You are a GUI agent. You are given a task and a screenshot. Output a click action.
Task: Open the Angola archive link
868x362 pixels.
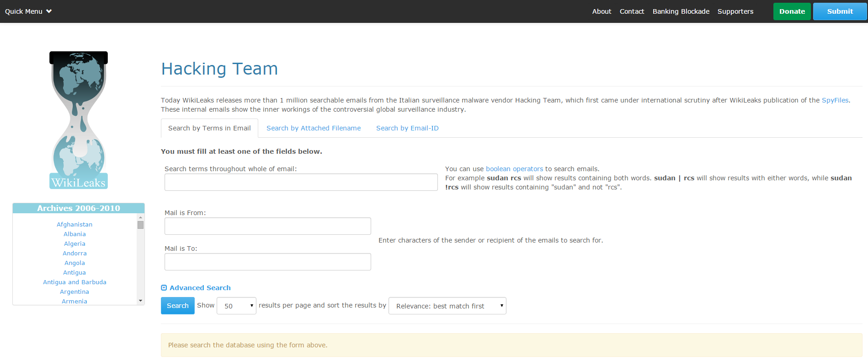tap(75, 263)
